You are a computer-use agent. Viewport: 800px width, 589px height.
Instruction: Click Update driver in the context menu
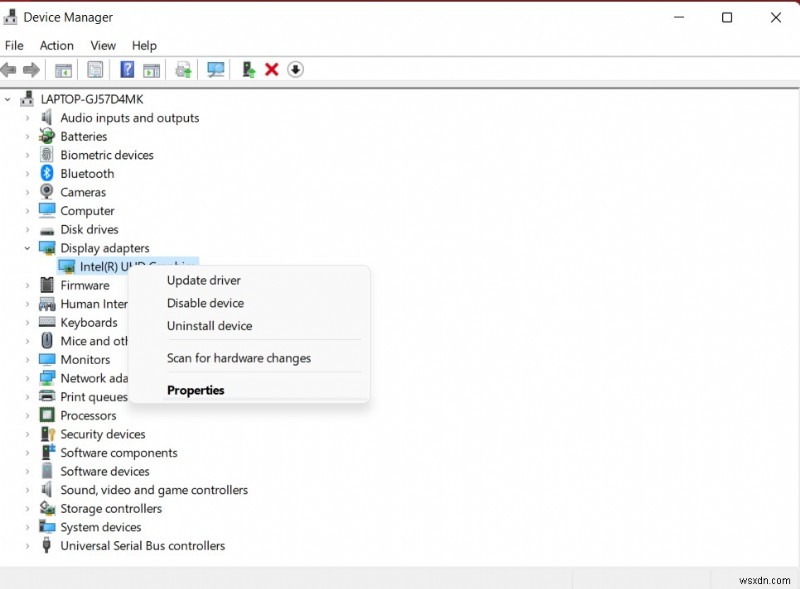click(203, 280)
